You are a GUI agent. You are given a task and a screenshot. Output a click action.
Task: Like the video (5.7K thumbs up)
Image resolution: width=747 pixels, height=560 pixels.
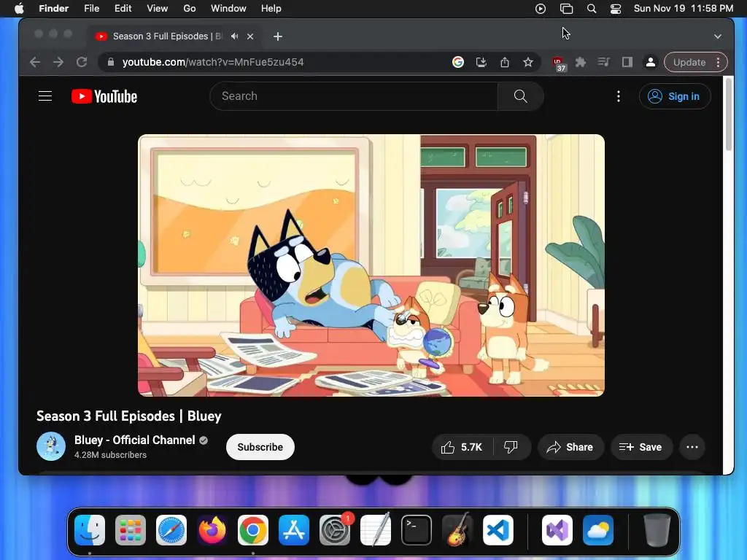(x=462, y=447)
